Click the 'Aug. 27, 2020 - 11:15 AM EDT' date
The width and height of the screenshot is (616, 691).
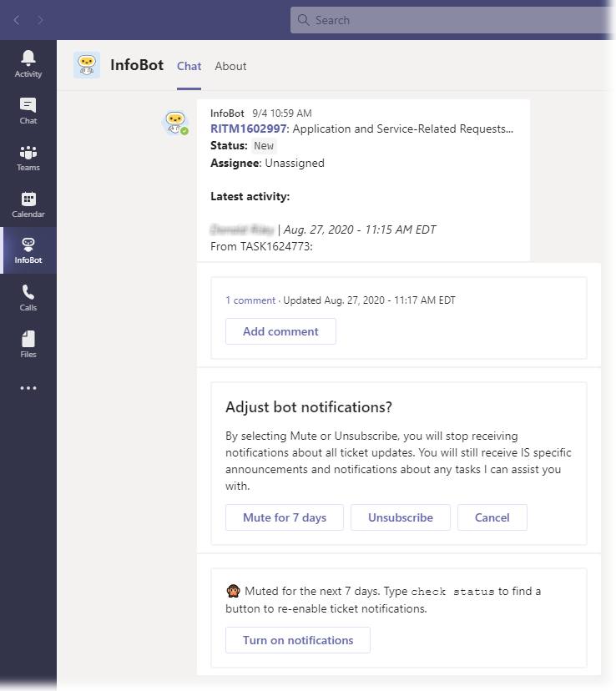click(360, 229)
